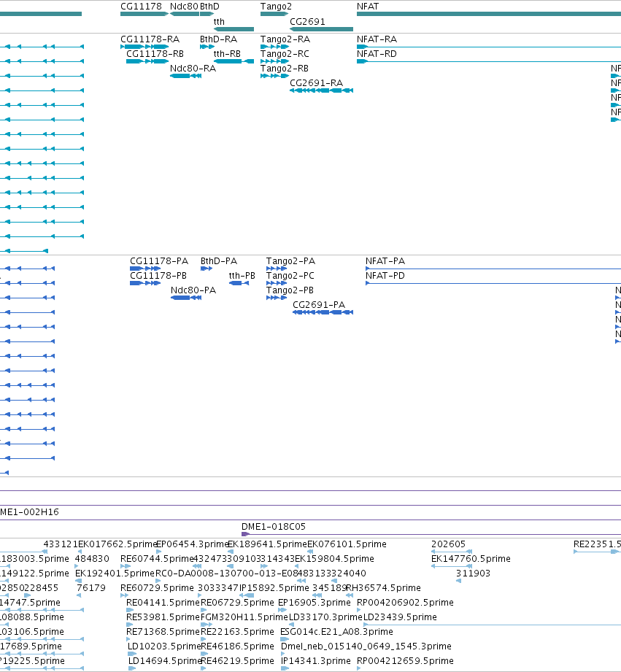Open the CG2691-RA transcript label
Screen dimensions: 621x672
(316, 82)
